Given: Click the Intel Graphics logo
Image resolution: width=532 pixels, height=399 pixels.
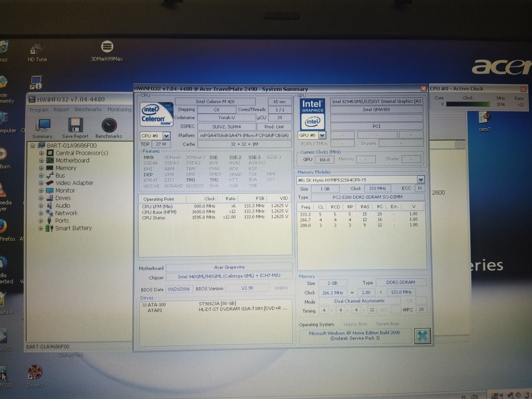Looking at the screenshot, I should click(x=313, y=115).
